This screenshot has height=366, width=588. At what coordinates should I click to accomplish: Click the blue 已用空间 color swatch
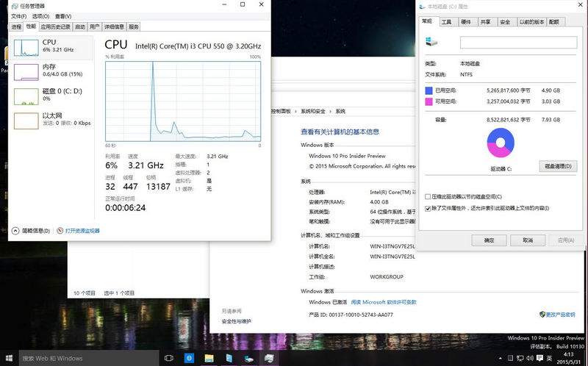pyautogui.click(x=429, y=90)
